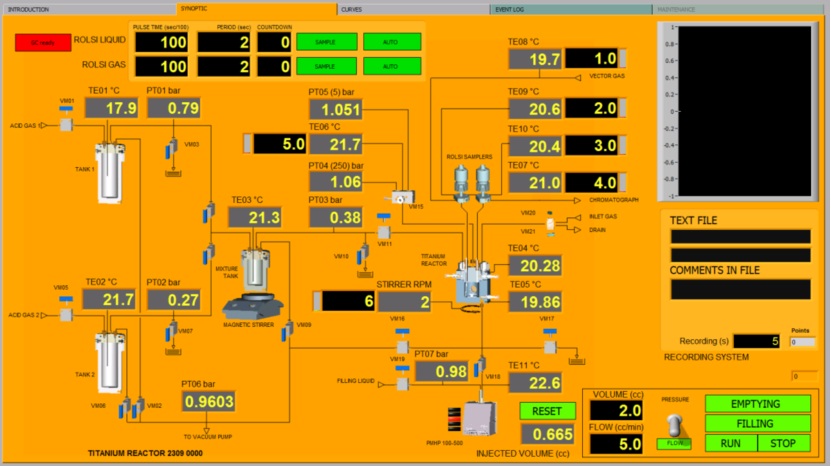Click the COMMENTS IN FILE text field
Image resolution: width=831 pixels, height=466 pixels.
coord(740,289)
